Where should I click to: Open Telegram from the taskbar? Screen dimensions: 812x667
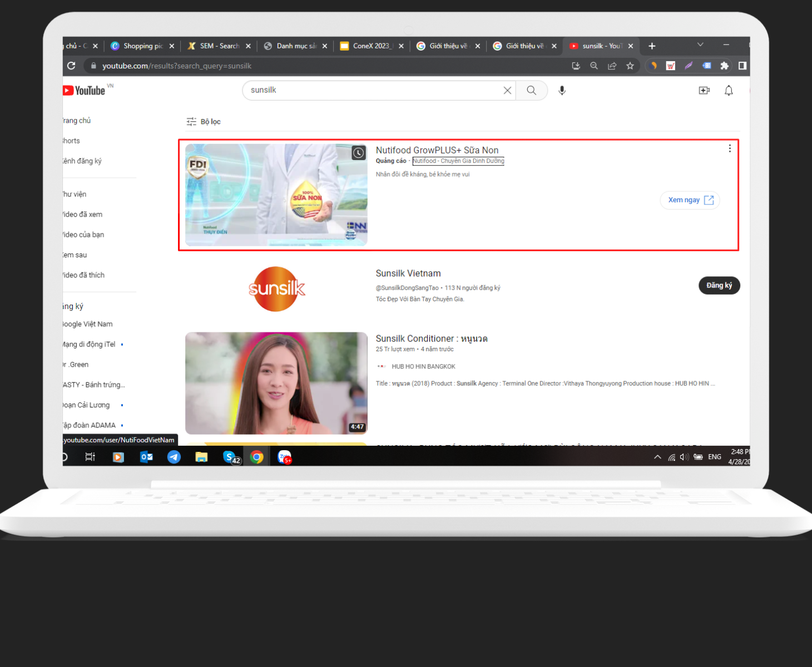pos(174,457)
